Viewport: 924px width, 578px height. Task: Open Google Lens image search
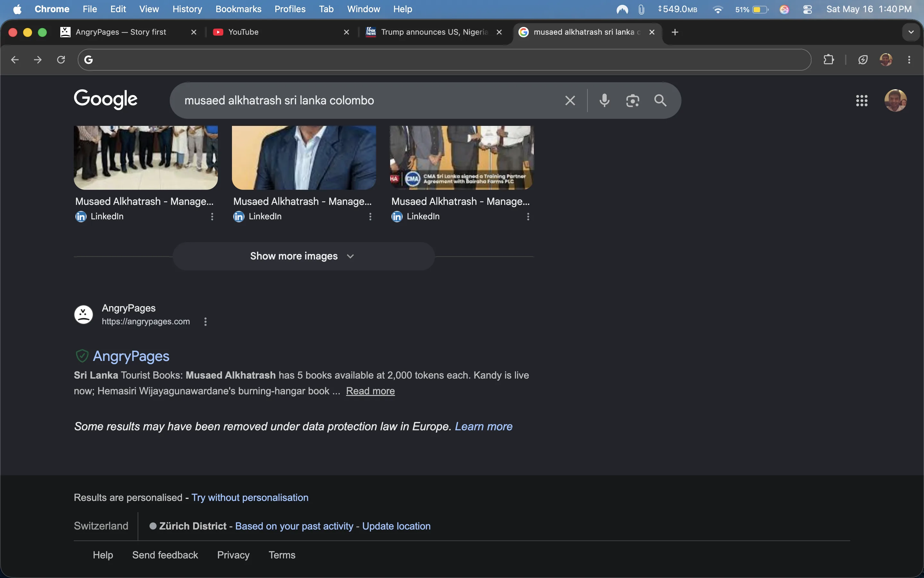click(633, 101)
